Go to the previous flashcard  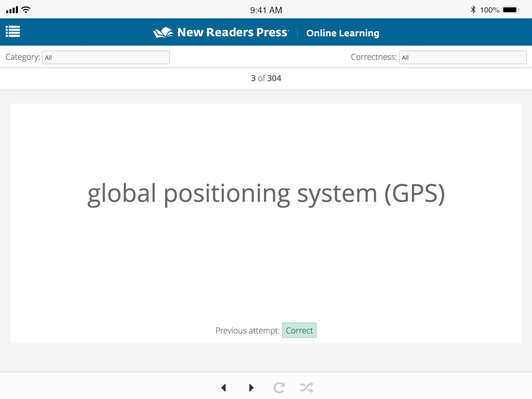(224, 388)
